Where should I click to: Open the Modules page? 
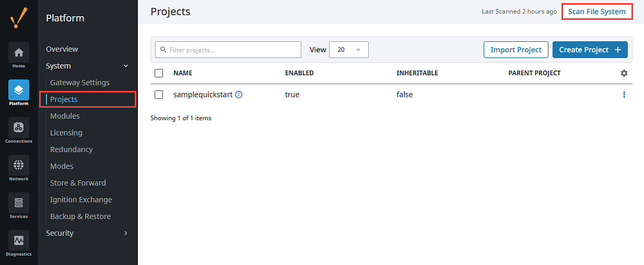[x=65, y=116]
